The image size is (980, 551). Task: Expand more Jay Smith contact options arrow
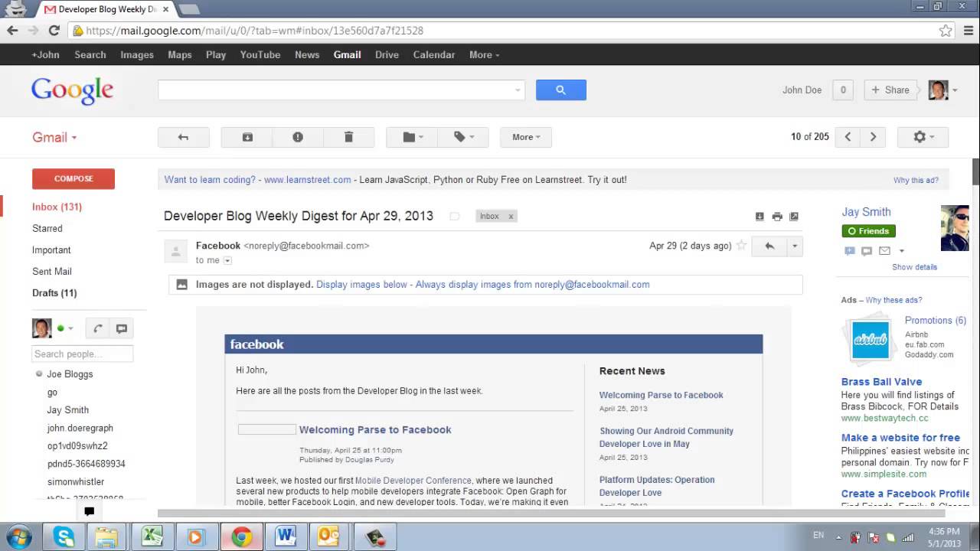pyautogui.click(x=902, y=251)
